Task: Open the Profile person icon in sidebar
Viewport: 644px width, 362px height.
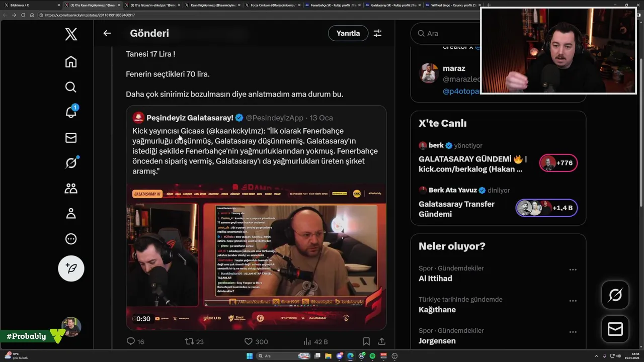Action: (x=71, y=214)
